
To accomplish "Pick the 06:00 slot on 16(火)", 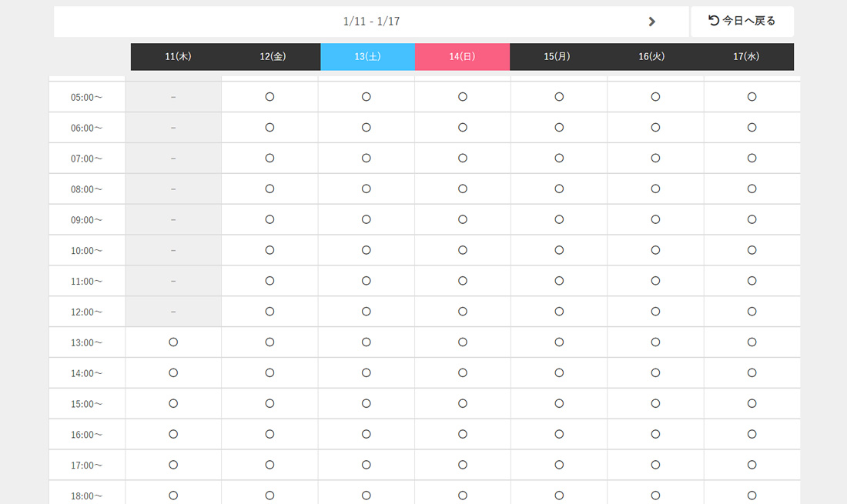I will pyautogui.click(x=655, y=128).
